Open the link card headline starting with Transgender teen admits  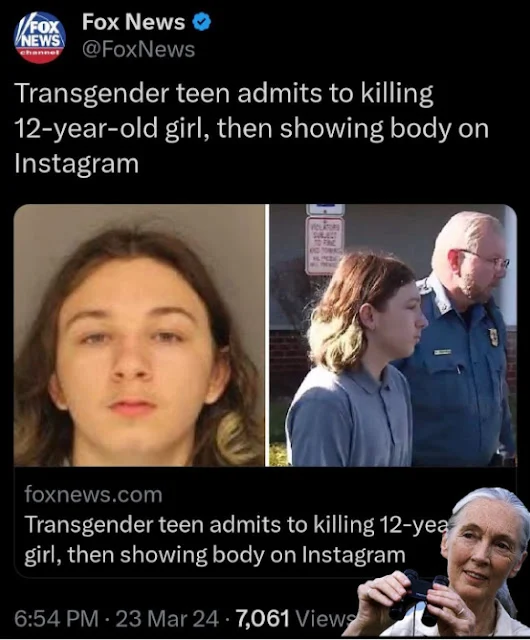point(236,525)
